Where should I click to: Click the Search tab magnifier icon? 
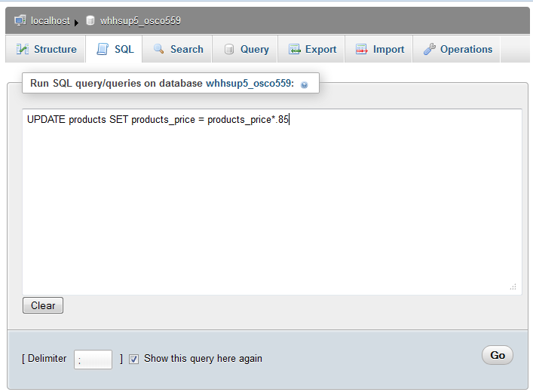159,49
